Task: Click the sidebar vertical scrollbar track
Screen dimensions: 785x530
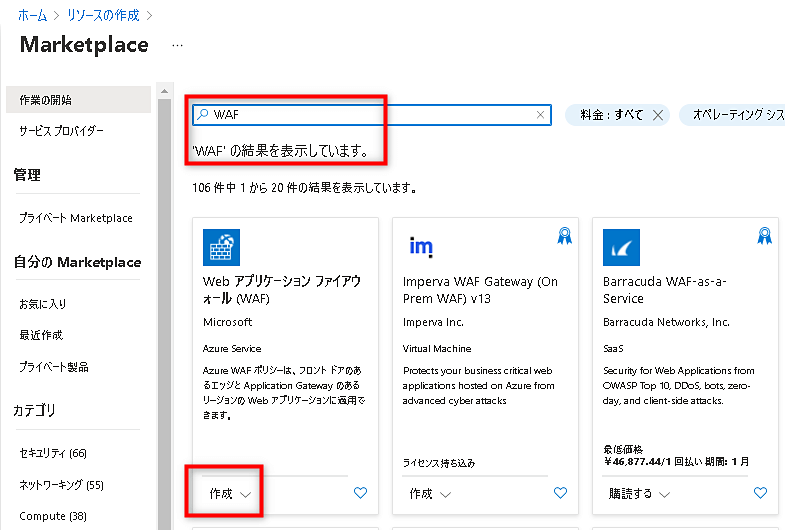Action: (x=164, y=314)
